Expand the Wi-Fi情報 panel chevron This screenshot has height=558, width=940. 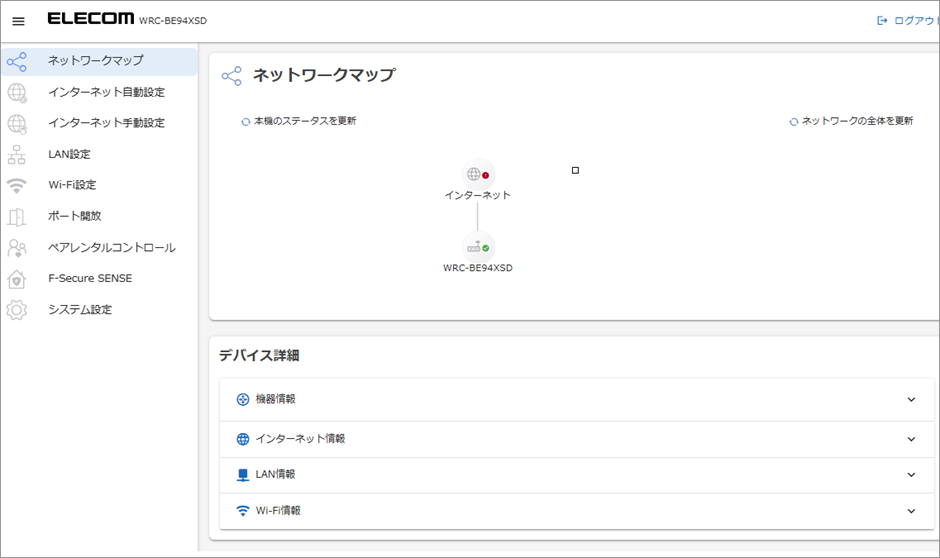coord(910,511)
